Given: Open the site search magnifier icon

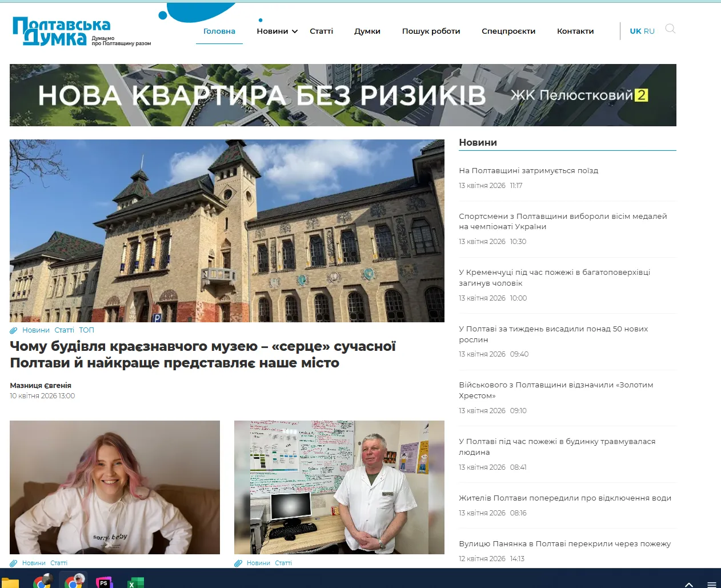Looking at the screenshot, I should click(x=670, y=29).
